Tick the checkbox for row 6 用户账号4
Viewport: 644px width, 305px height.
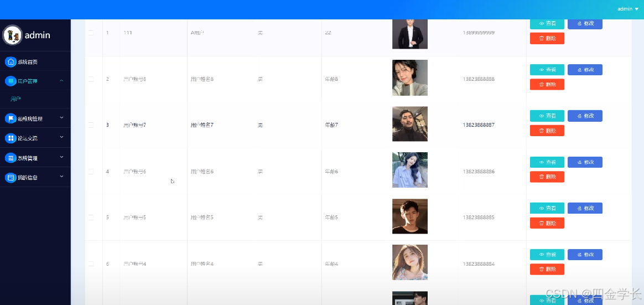91,264
